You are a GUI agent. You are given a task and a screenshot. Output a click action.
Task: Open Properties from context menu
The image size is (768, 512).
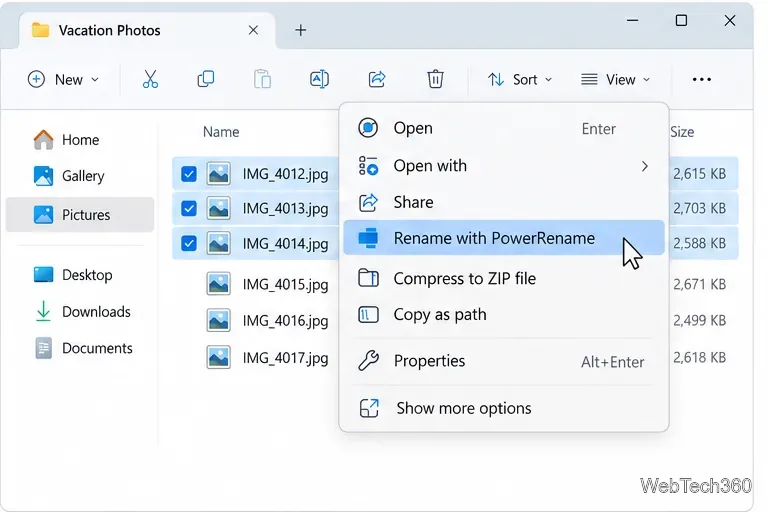504,361
